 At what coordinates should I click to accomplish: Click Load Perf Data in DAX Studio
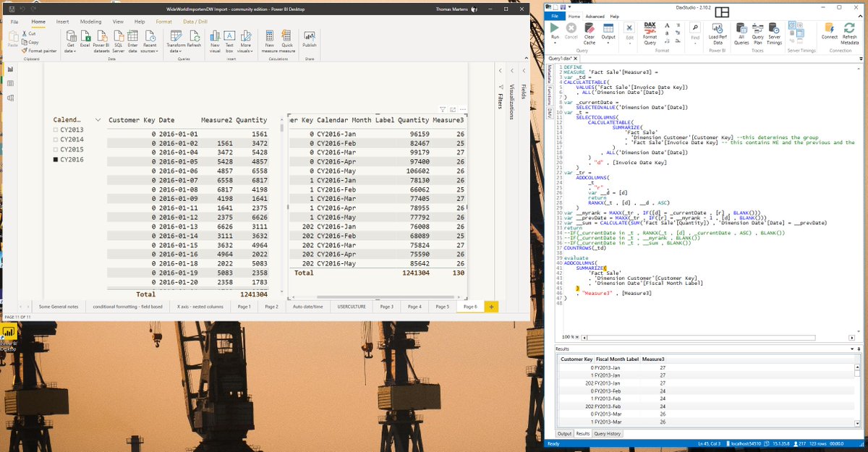pyautogui.click(x=718, y=34)
